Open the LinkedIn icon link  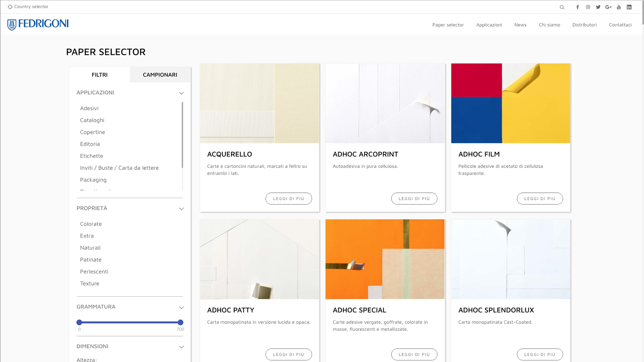coord(629,7)
